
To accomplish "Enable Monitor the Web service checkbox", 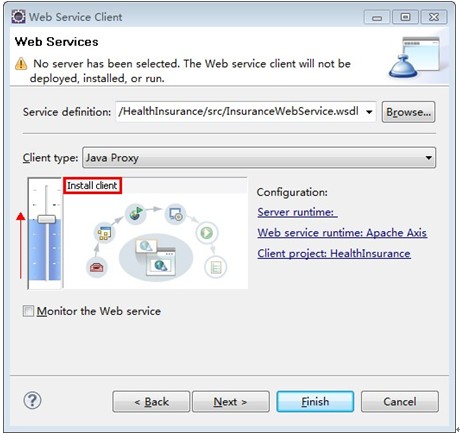I will coord(28,311).
